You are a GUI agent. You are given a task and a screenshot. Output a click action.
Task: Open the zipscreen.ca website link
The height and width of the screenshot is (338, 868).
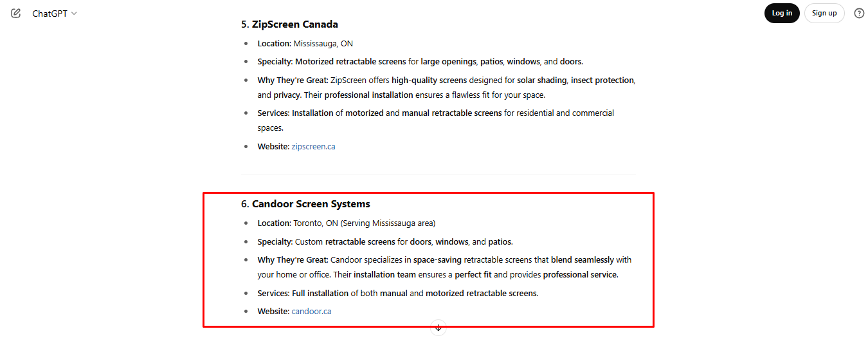click(313, 146)
